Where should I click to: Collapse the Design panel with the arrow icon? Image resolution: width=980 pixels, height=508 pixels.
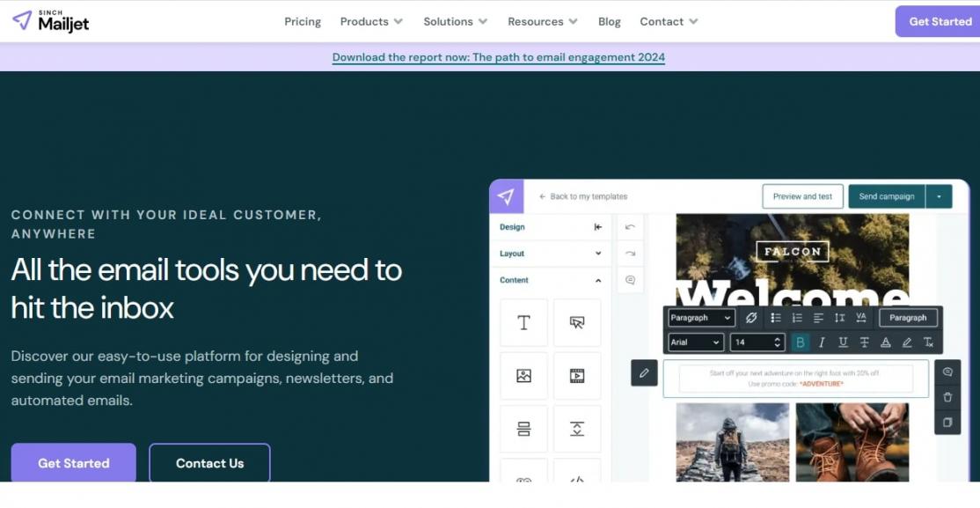tap(598, 227)
